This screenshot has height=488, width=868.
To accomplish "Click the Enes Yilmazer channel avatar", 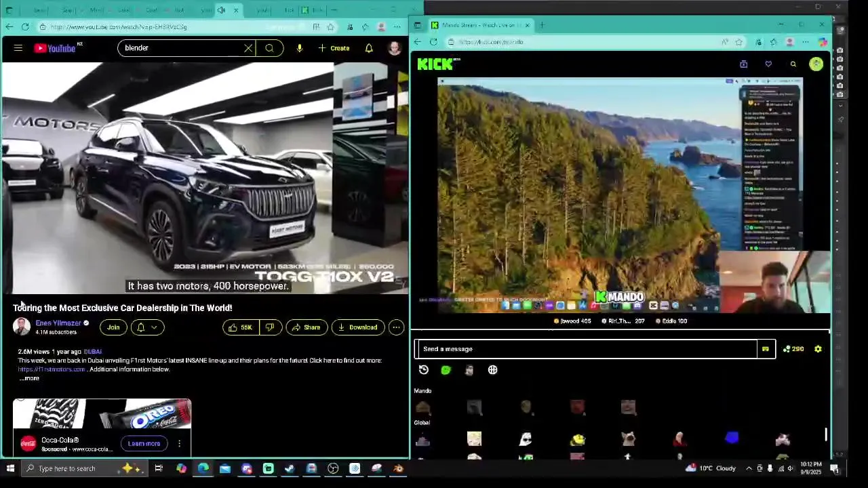I will (22, 327).
